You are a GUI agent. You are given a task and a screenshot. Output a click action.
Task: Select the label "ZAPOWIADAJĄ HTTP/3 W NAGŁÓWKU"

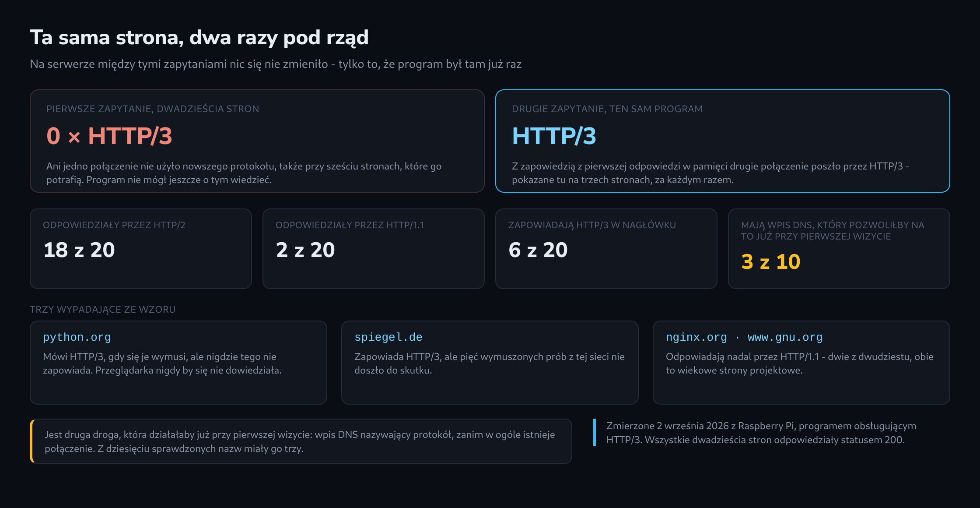coord(592,225)
